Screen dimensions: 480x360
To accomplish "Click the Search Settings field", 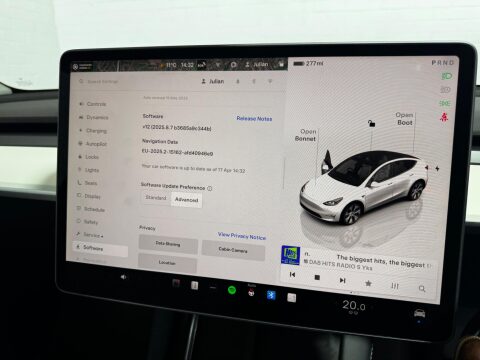I will point(99,81).
